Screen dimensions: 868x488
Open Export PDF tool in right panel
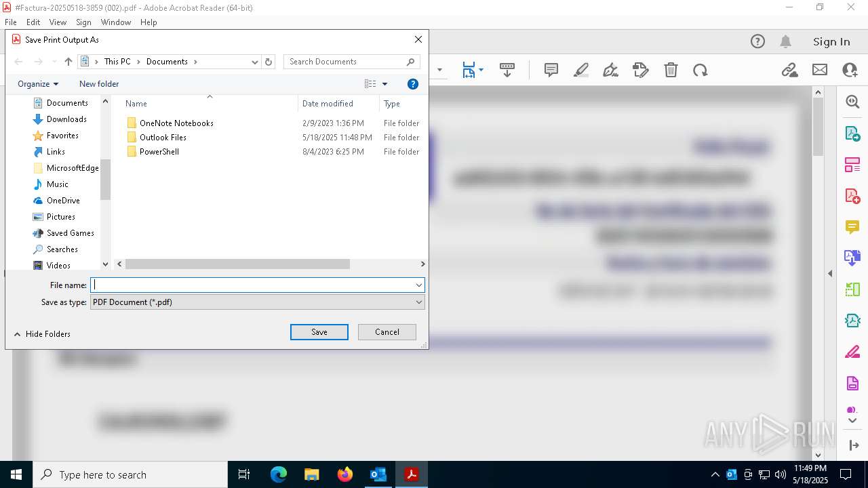pyautogui.click(x=852, y=134)
